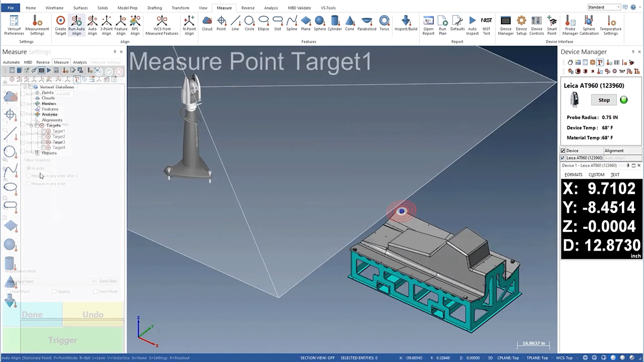Open the panel's Analysis tab

(x=80, y=62)
